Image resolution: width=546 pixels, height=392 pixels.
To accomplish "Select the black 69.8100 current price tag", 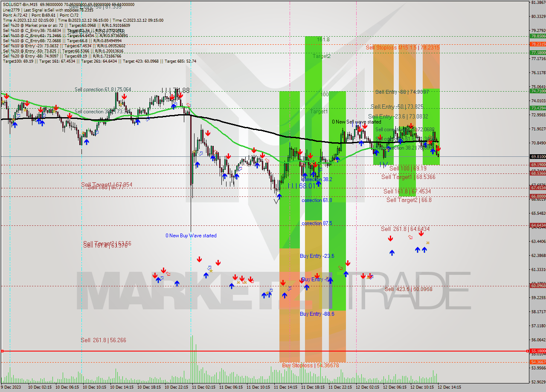I will (538, 156).
